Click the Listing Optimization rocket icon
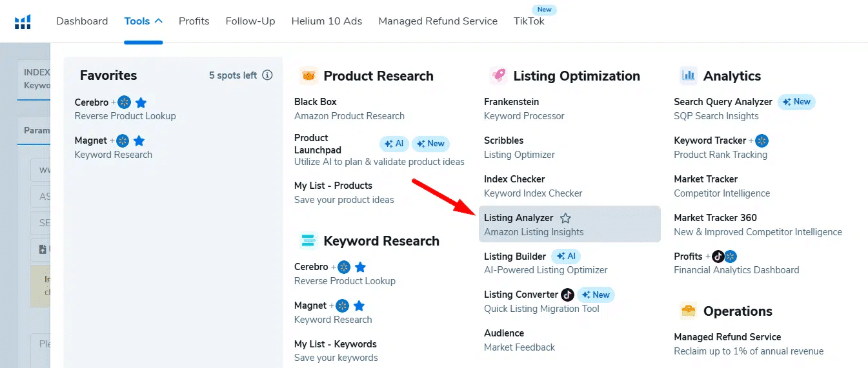 tap(498, 76)
